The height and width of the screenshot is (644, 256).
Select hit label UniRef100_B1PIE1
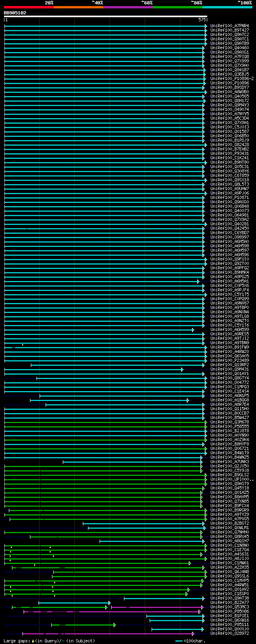click(x=230, y=616)
